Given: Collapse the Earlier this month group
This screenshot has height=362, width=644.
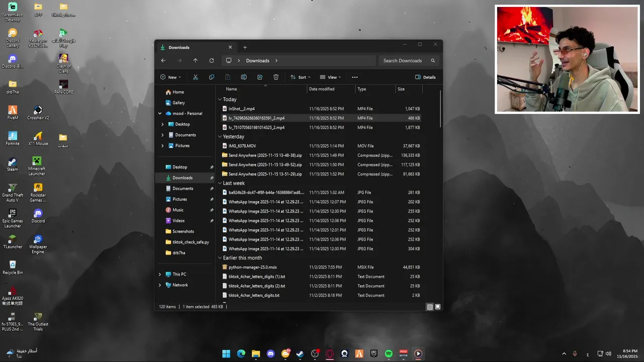Looking at the screenshot, I should coord(220,258).
